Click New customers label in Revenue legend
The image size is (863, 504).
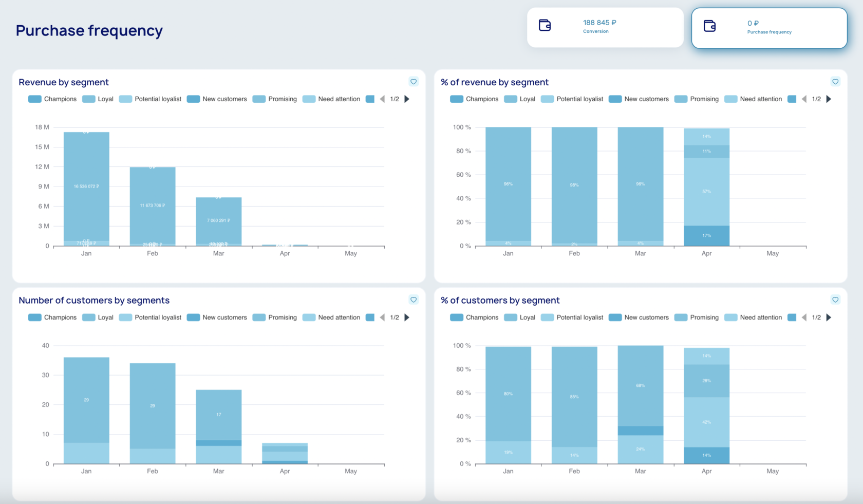(224, 99)
